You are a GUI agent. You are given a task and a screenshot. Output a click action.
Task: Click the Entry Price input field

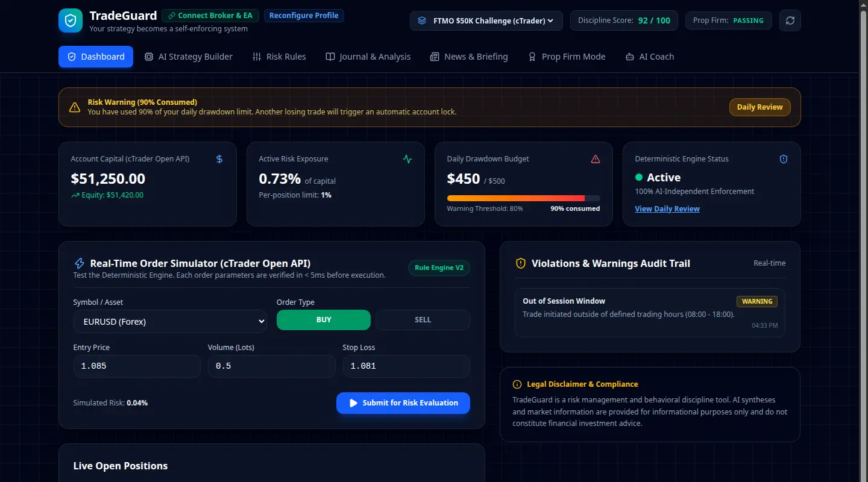pyautogui.click(x=137, y=366)
